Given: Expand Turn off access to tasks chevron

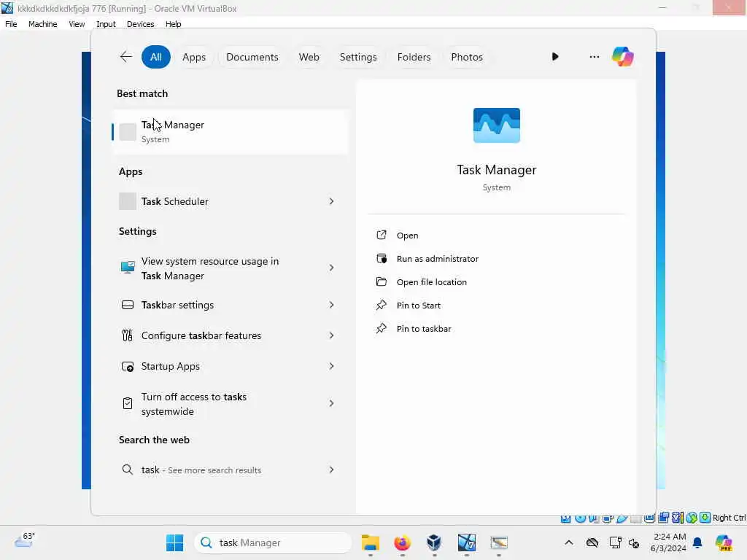Looking at the screenshot, I should point(332,403).
